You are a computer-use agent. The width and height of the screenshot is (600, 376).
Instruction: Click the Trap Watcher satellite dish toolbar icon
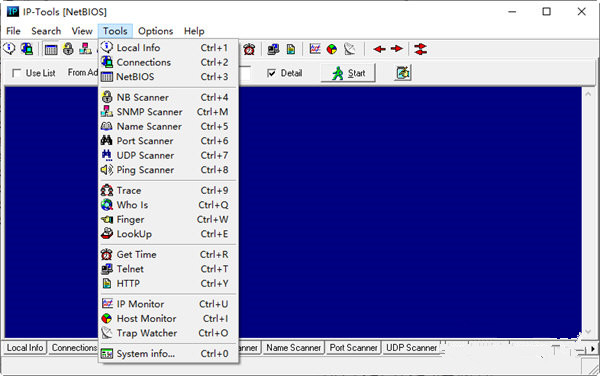point(349,49)
